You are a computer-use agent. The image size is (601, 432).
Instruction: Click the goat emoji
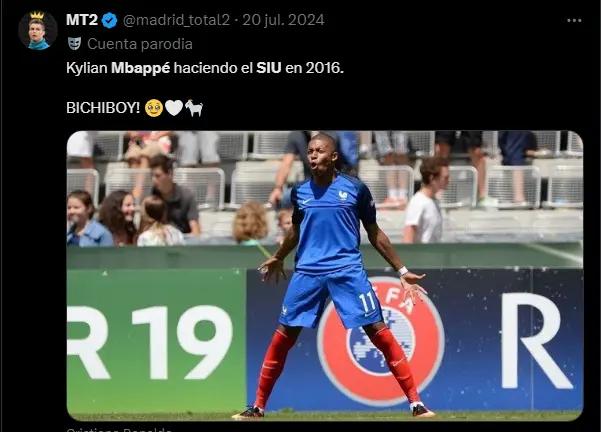194,108
